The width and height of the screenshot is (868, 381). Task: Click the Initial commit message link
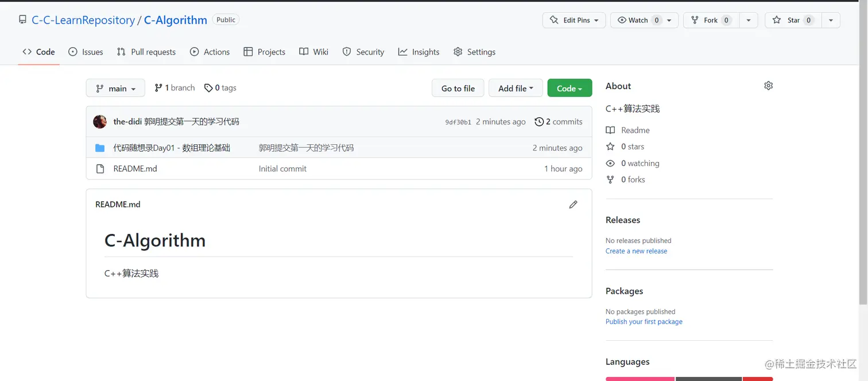[x=282, y=169]
